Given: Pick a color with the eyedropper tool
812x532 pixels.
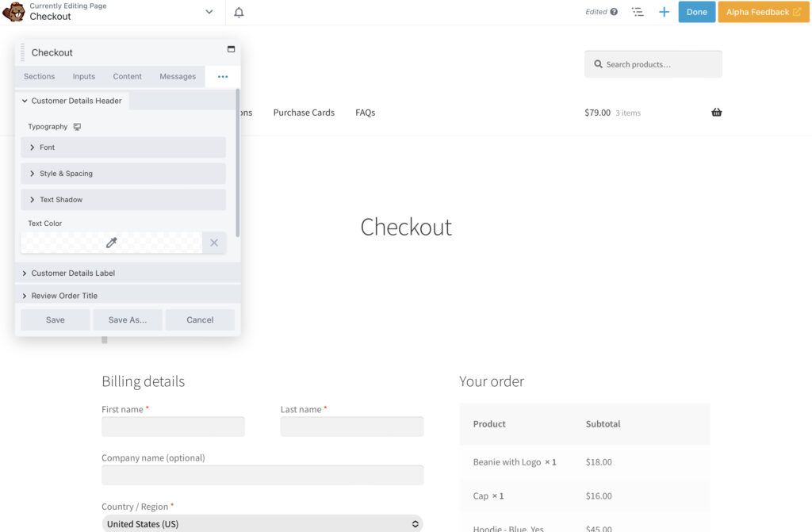Looking at the screenshot, I should (x=111, y=242).
